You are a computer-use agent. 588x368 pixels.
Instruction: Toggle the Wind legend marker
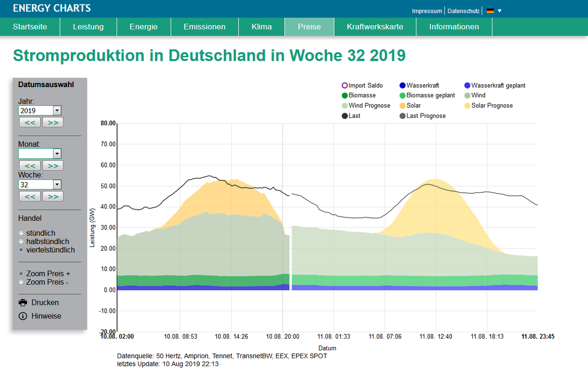[x=467, y=95]
